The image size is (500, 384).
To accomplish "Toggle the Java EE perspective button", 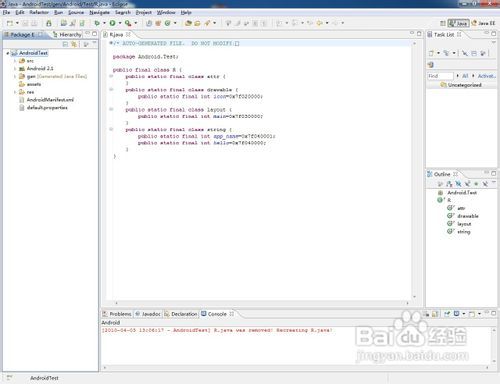I will pos(483,23).
